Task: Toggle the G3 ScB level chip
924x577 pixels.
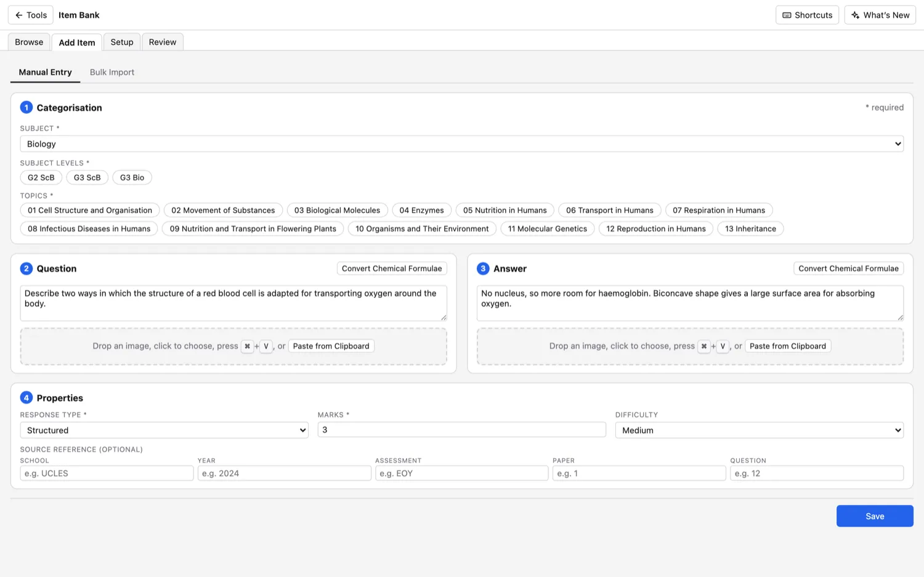Action: pyautogui.click(x=87, y=177)
